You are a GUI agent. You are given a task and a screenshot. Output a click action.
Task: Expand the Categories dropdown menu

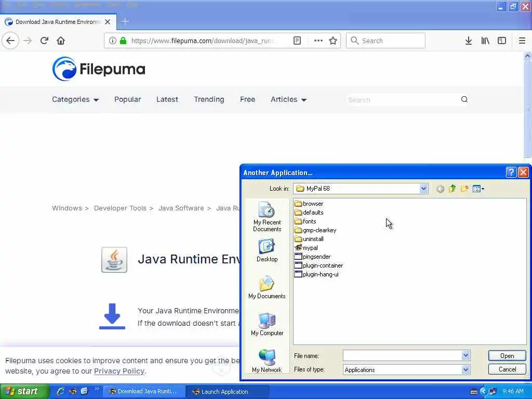pyautogui.click(x=75, y=99)
